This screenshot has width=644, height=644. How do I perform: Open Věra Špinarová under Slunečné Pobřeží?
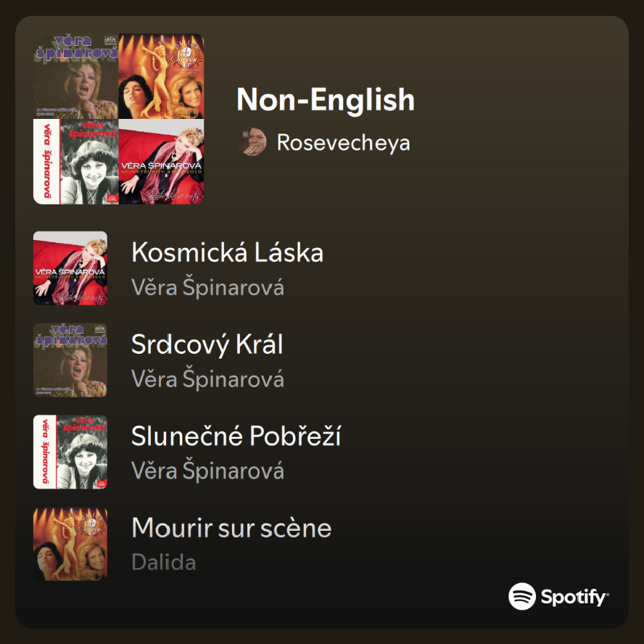coord(207,471)
